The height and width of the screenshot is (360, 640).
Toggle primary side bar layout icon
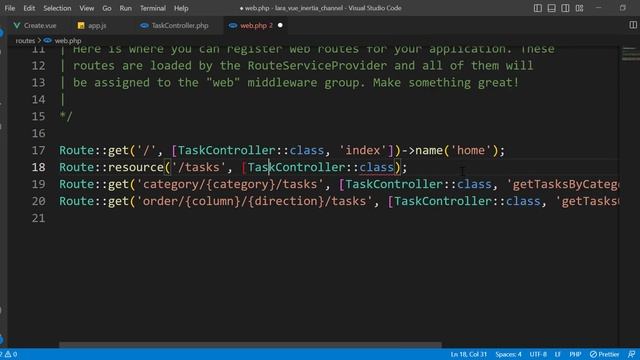coord(538,8)
